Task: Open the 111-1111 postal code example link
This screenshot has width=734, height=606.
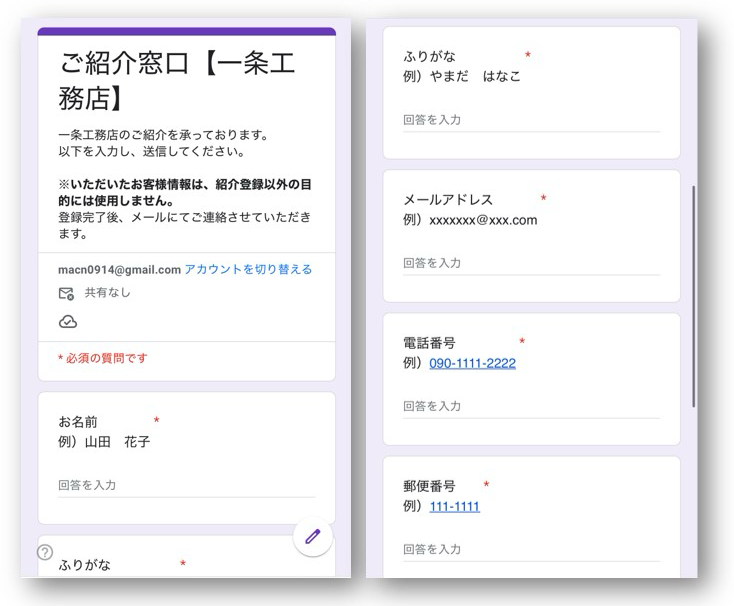Action: pos(455,506)
